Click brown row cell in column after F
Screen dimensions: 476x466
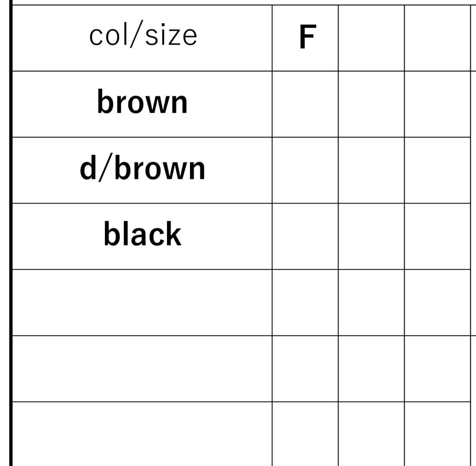pos(371,104)
